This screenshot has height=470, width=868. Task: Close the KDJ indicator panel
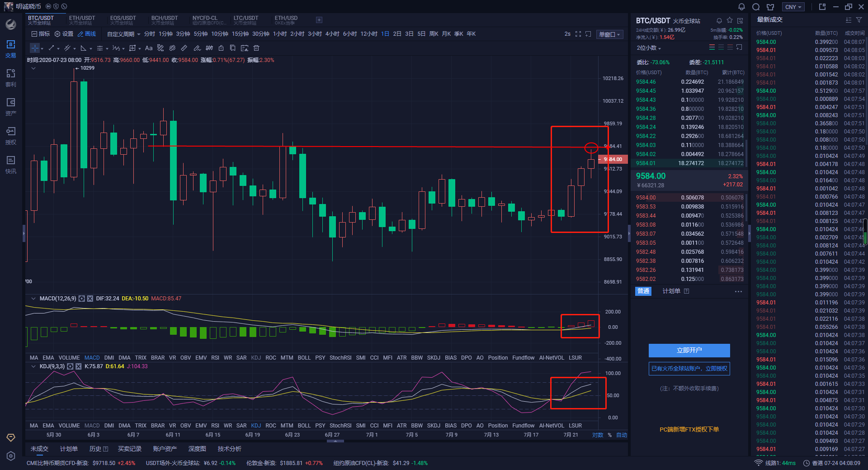78,366
